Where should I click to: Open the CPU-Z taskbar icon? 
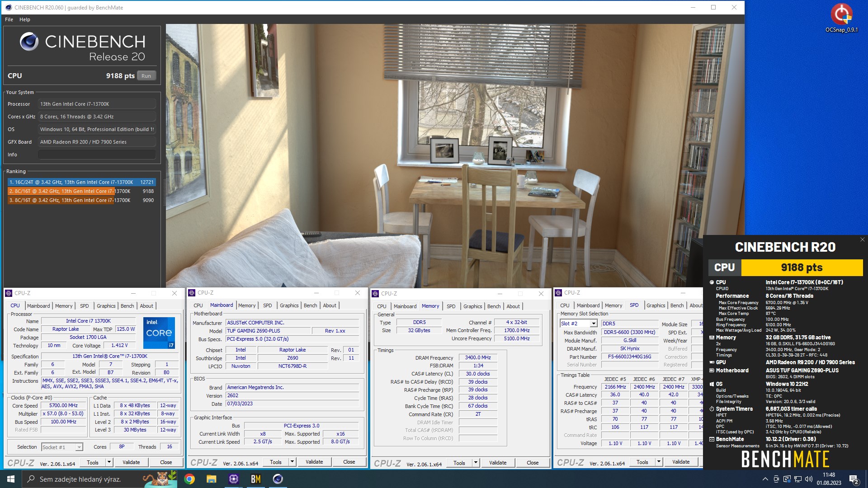tap(234, 479)
